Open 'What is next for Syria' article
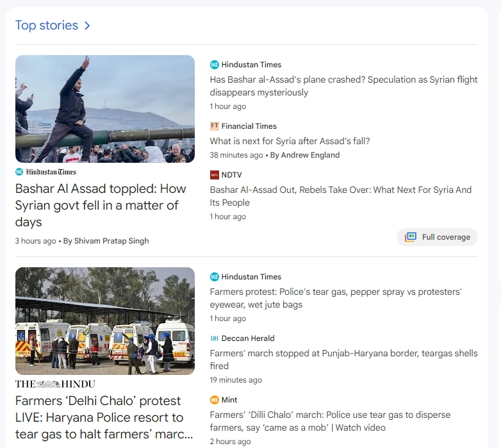The image size is (501, 448). click(x=290, y=141)
